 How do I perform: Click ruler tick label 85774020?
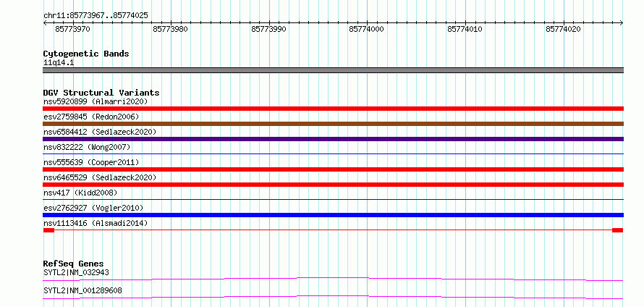(x=563, y=29)
